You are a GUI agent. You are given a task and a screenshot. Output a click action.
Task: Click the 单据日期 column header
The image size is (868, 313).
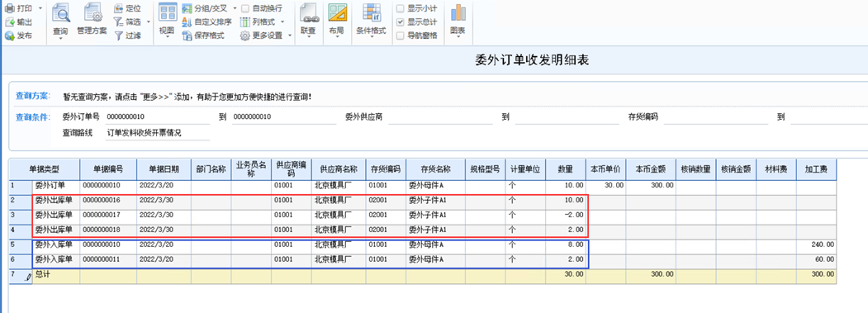(x=164, y=169)
